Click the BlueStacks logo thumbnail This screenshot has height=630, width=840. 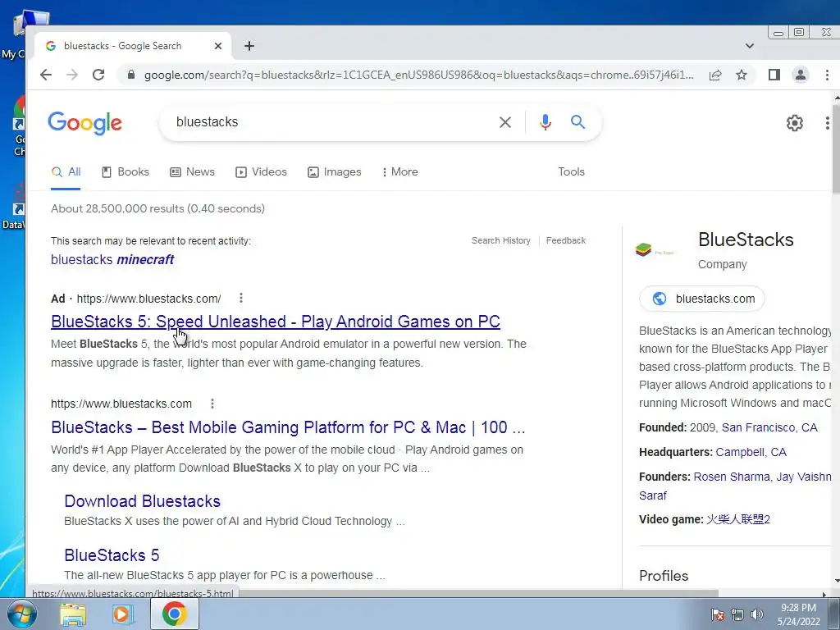pos(655,251)
